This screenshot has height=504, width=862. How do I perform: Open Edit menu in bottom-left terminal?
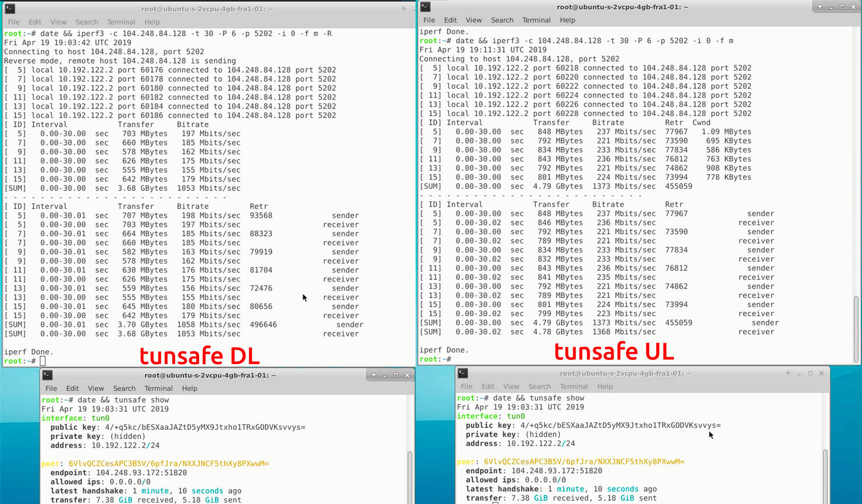tap(72, 388)
